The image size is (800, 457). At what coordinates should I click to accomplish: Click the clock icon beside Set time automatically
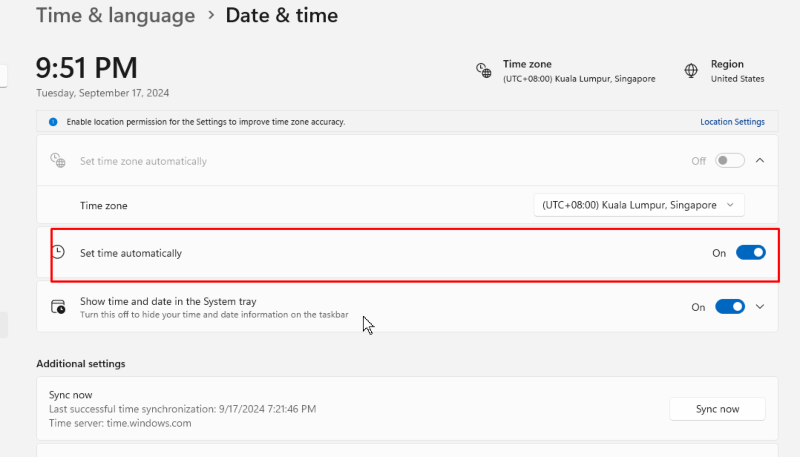58,252
